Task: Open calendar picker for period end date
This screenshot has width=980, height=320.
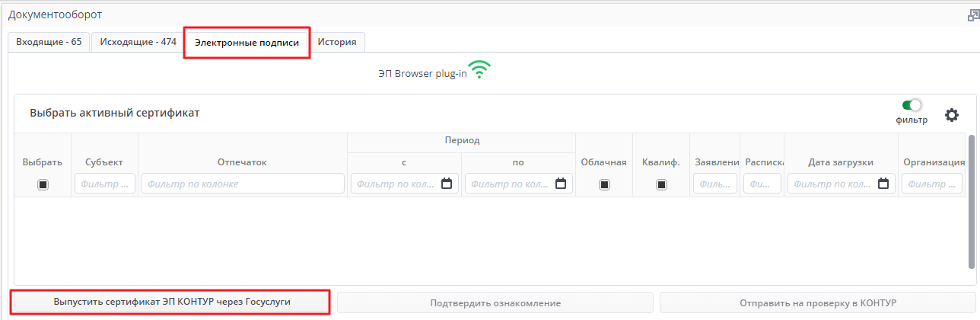Action: (x=561, y=184)
